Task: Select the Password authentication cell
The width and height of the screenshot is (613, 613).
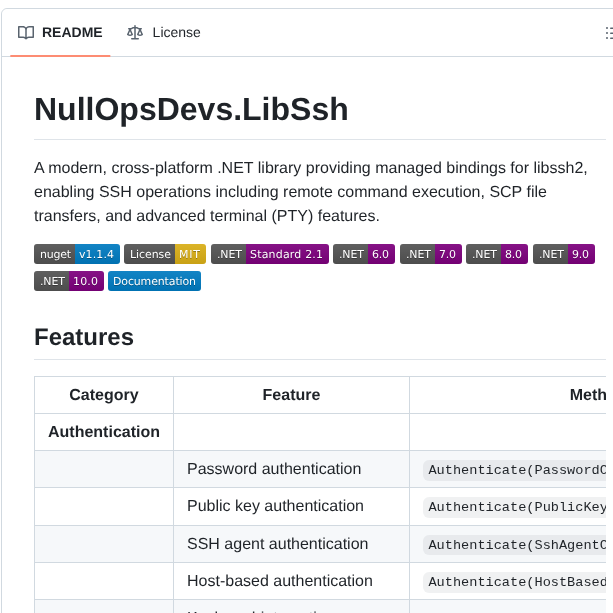Action: tap(291, 469)
